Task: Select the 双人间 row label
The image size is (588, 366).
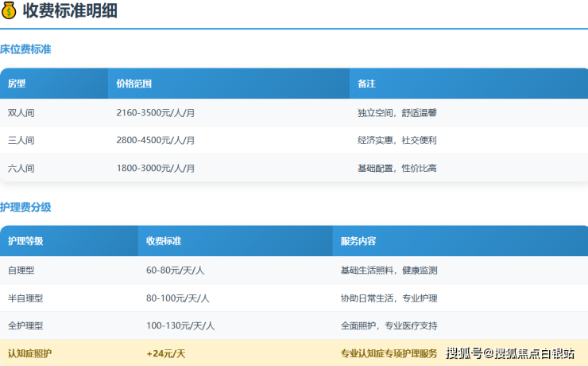Action: [x=21, y=113]
